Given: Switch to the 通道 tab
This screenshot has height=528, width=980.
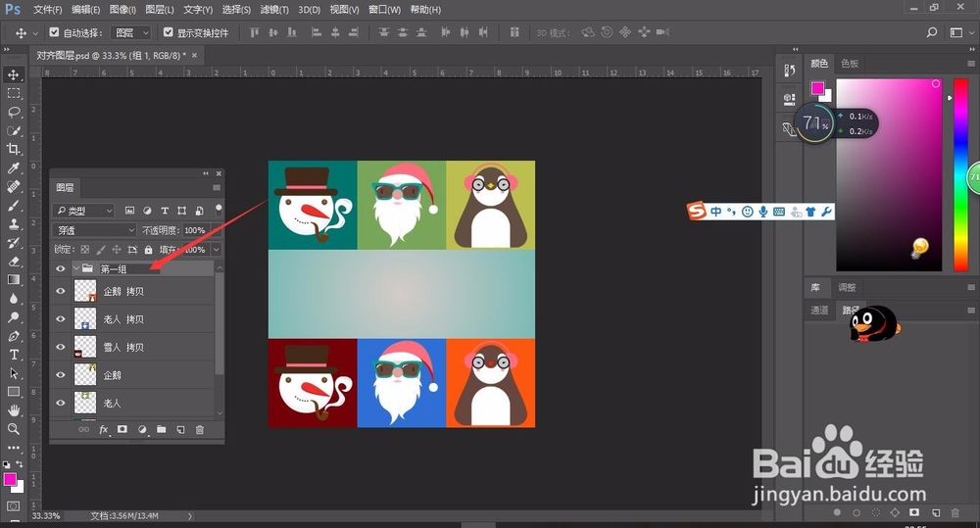Looking at the screenshot, I should pos(819,310).
